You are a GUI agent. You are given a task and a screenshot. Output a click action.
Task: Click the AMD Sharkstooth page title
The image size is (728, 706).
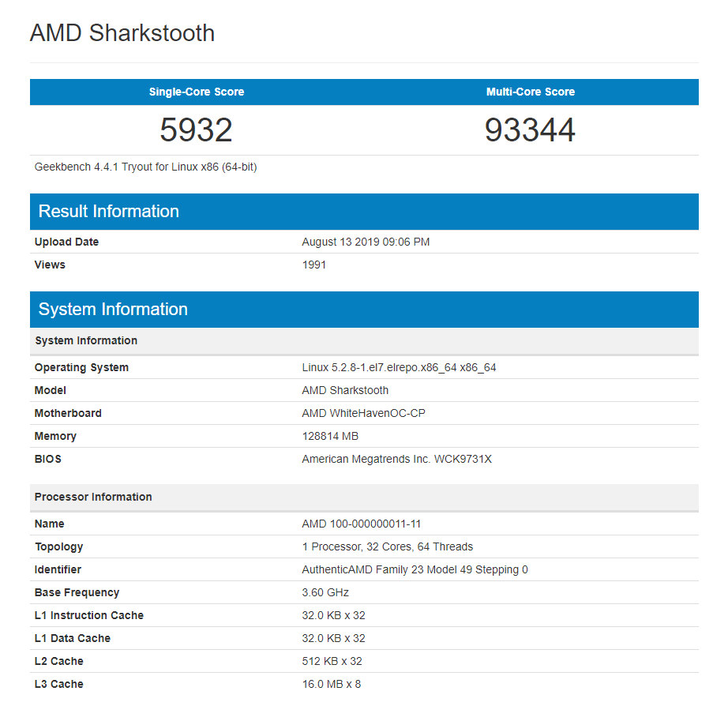click(x=122, y=33)
